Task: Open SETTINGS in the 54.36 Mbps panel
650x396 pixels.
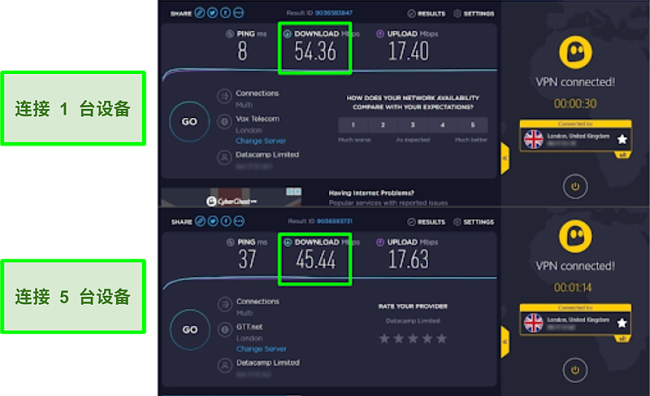Action: tap(473, 14)
